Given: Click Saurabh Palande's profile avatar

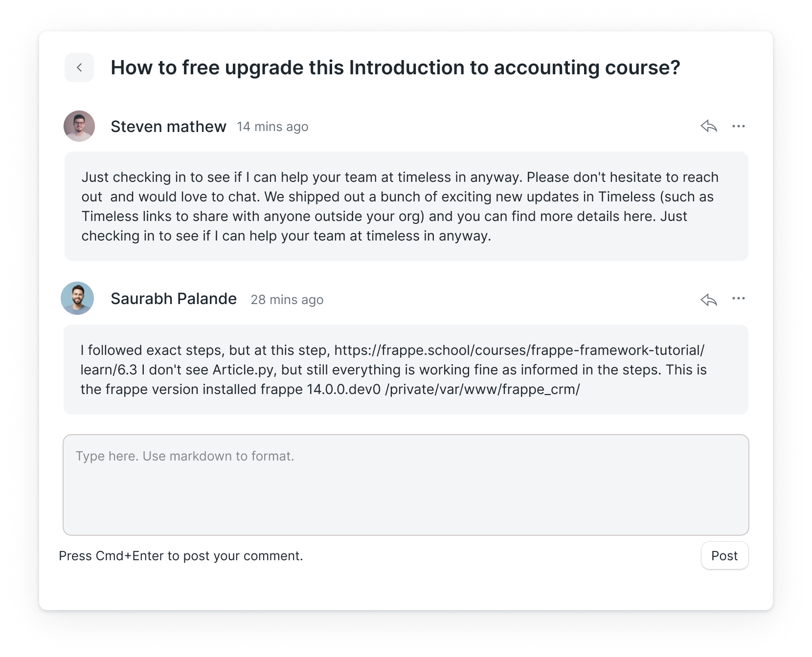Looking at the screenshot, I should pos(77,298).
